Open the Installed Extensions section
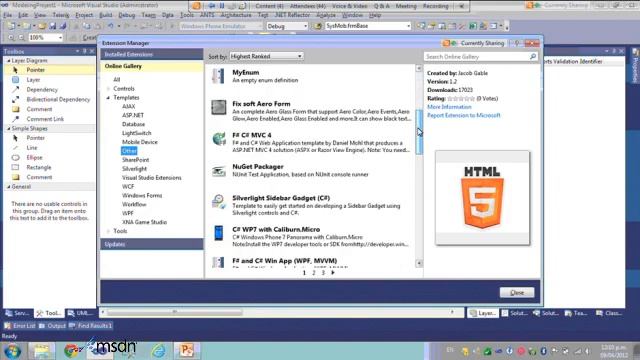640x360 pixels. [x=151, y=54]
